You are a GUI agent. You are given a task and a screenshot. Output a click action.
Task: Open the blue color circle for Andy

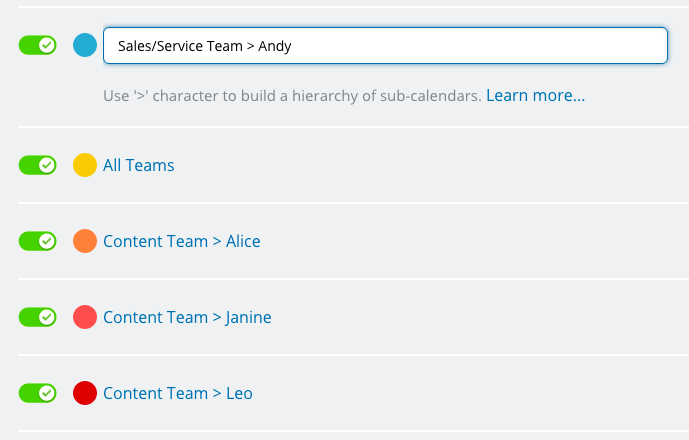click(x=85, y=45)
